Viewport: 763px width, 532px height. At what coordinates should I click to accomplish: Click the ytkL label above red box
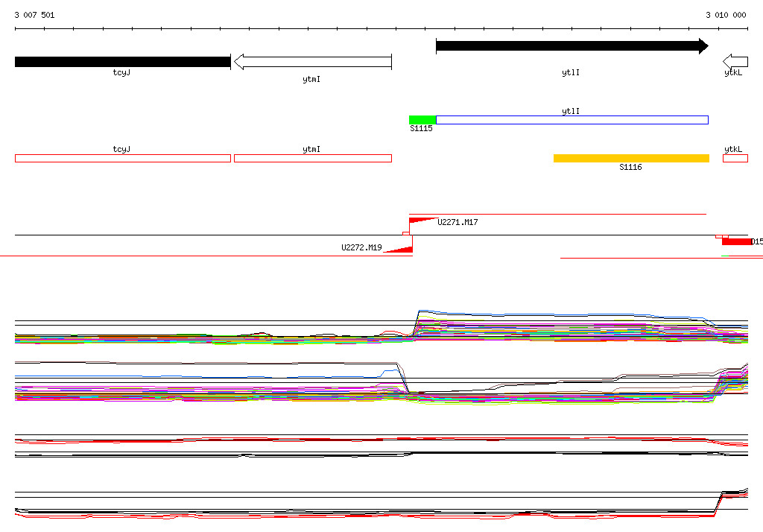pyautogui.click(x=733, y=150)
